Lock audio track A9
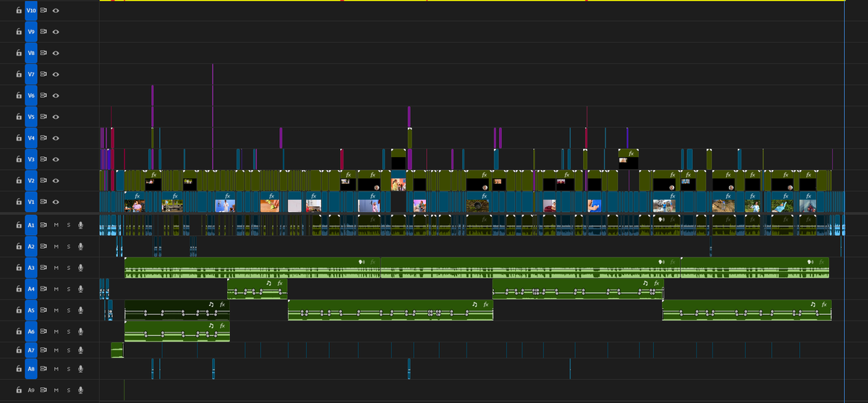The width and height of the screenshot is (868, 403). pos(19,390)
